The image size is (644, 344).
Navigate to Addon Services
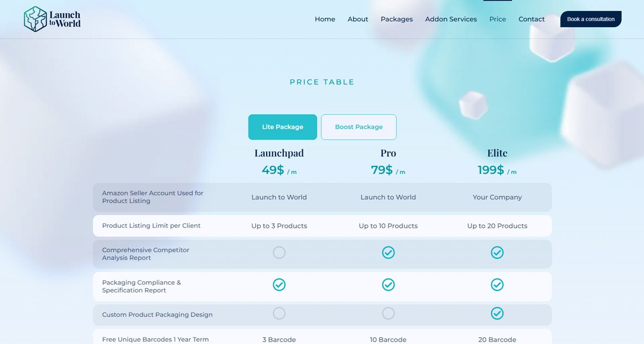(450, 19)
